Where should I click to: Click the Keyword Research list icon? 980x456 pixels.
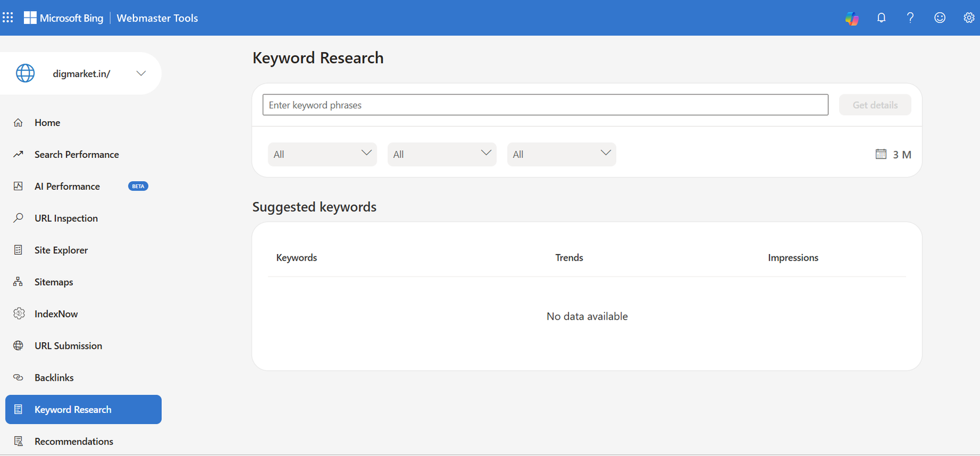[x=18, y=409]
